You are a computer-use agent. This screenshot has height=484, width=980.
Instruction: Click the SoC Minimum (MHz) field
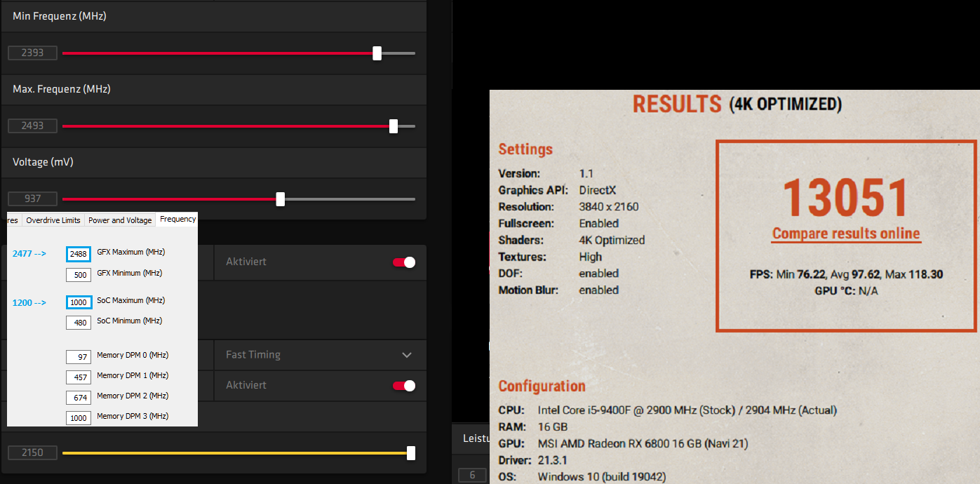coord(78,323)
